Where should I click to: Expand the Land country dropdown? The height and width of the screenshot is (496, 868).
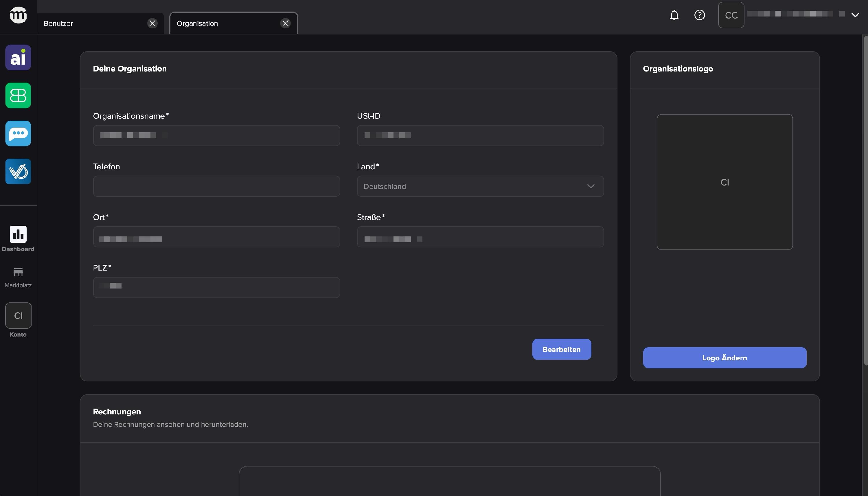coord(480,186)
